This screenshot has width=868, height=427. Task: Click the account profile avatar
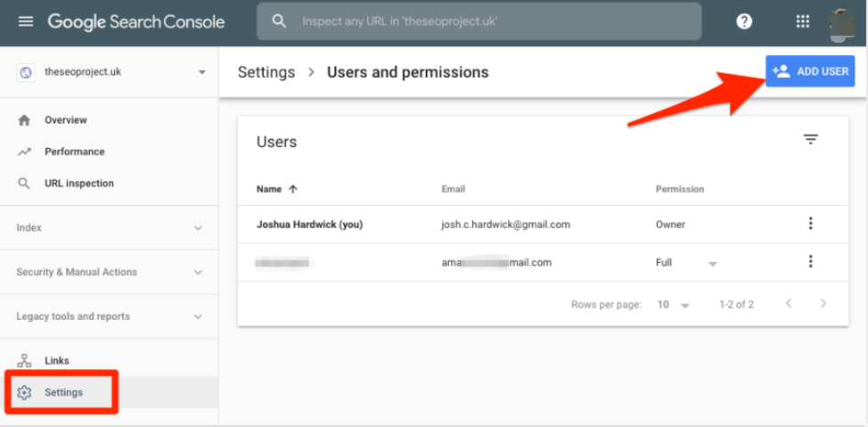pyautogui.click(x=841, y=21)
